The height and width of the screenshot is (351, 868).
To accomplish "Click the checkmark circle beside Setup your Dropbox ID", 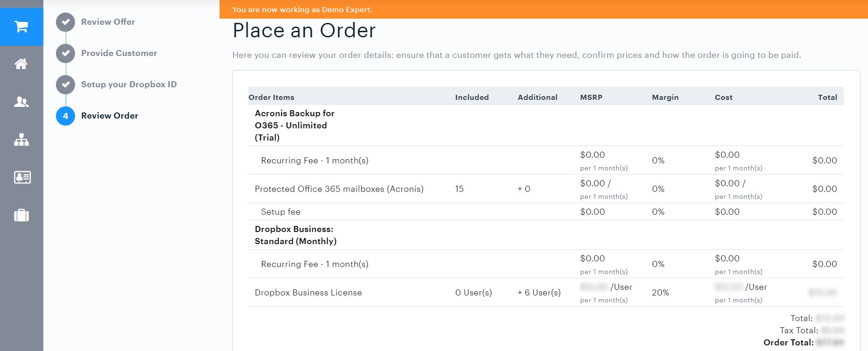I will pos(66,84).
